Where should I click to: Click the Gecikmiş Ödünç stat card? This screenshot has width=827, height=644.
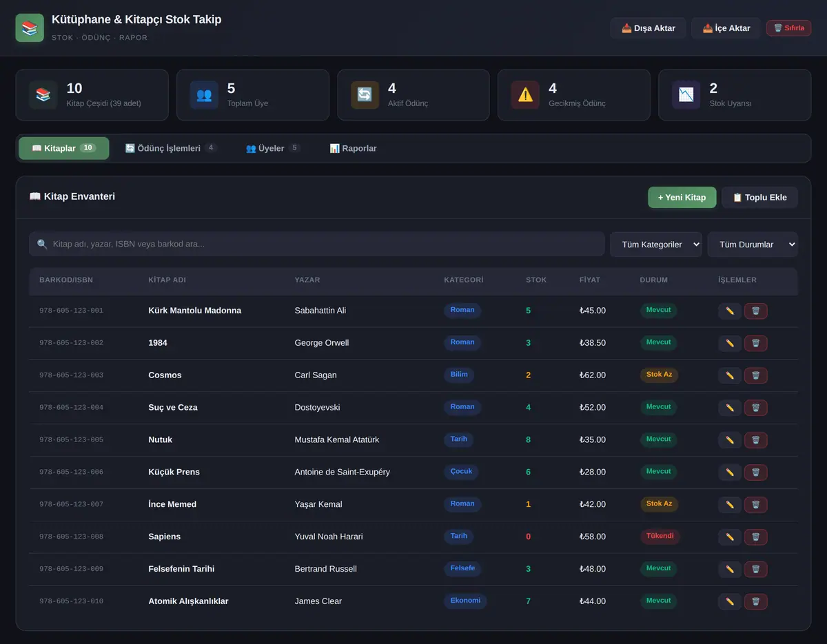coord(574,95)
